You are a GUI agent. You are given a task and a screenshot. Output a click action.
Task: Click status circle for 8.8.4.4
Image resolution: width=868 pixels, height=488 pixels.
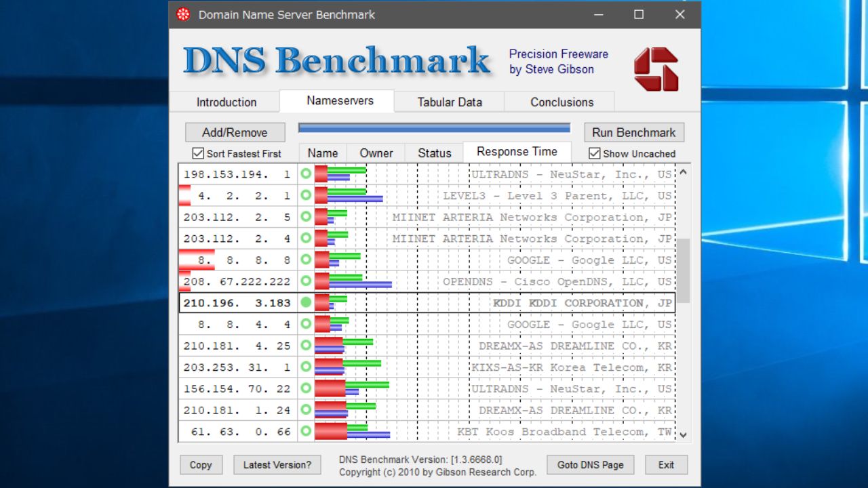306,324
